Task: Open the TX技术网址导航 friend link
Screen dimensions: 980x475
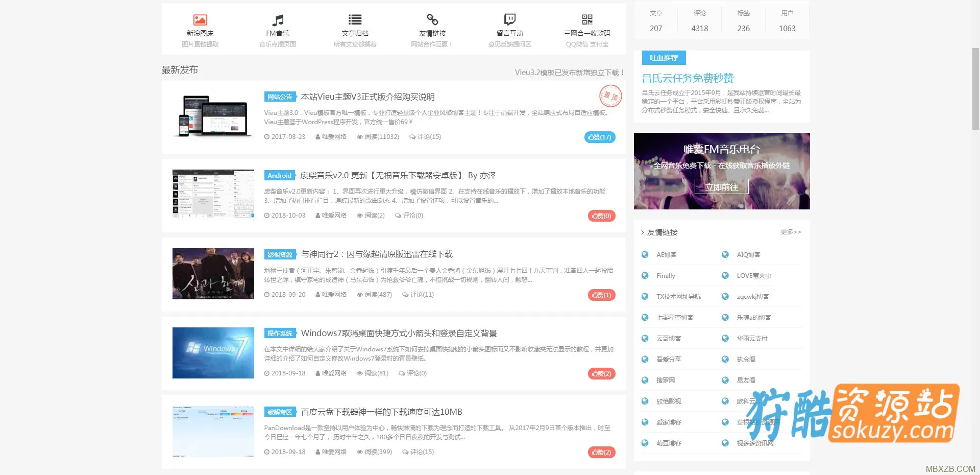Action: click(x=678, y=296)
